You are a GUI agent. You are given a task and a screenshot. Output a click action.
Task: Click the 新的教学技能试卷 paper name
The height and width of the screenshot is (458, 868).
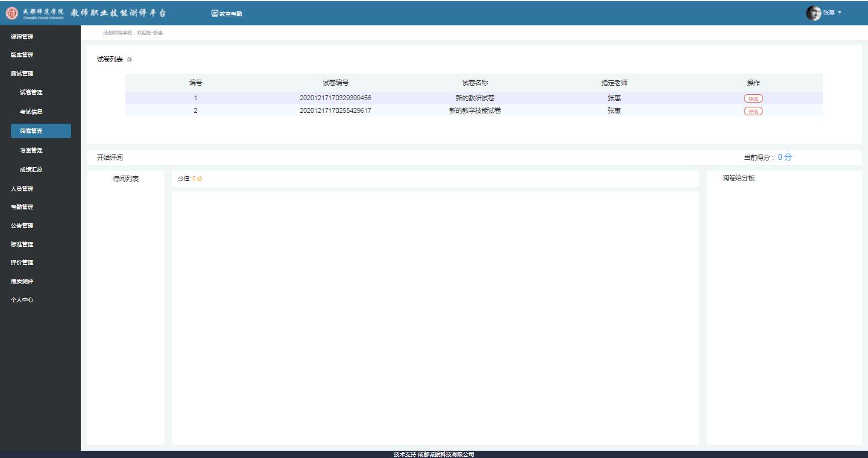(475, 110)
